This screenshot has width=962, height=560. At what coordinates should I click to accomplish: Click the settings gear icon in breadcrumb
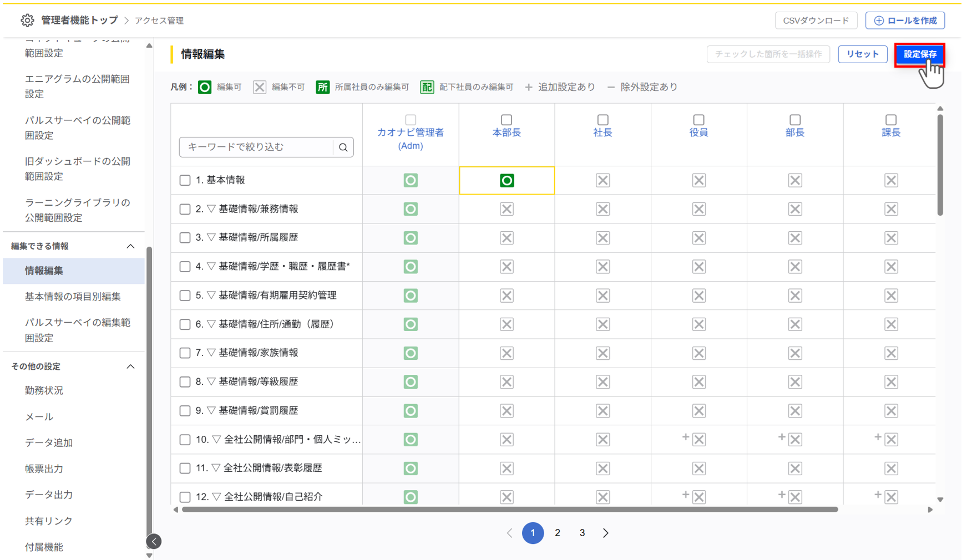click(x=27, y=21)
